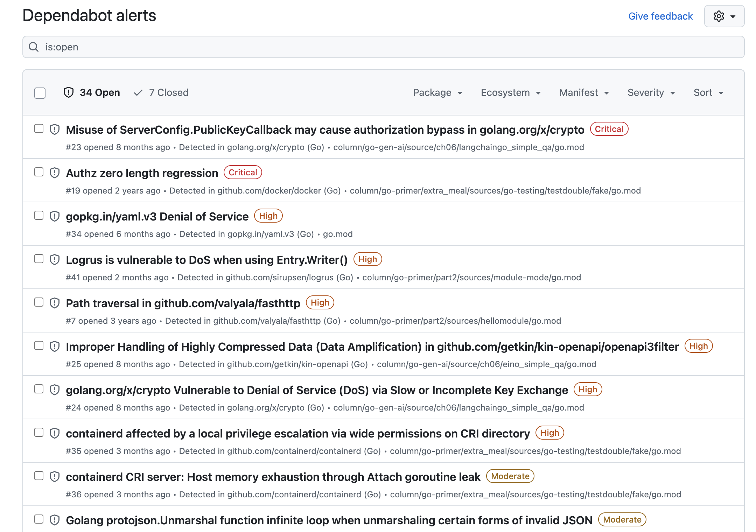Open the Sort dropdown
The width and height of the screenshot is (756, 532).
pos(709,92)
